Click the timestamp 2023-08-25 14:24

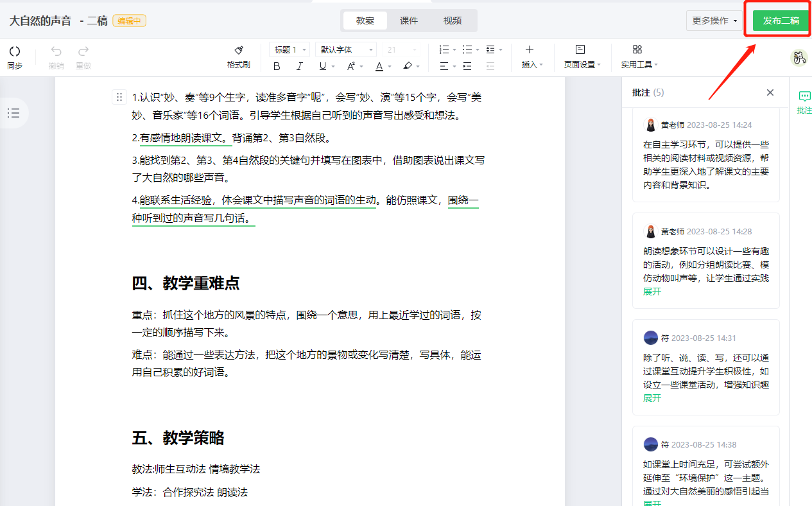click(x=720, y=125)
